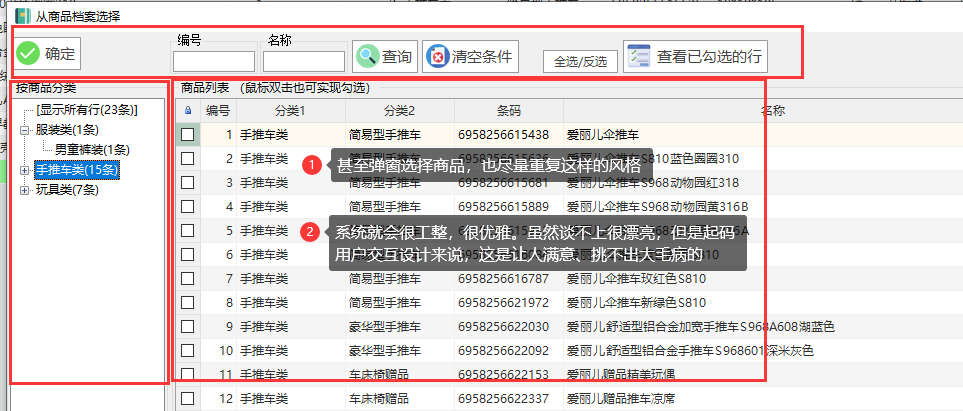Click the 深米灰色 S968601 stroller name in row 10
The width and height of the screenshot is (963, 411).
690,350
